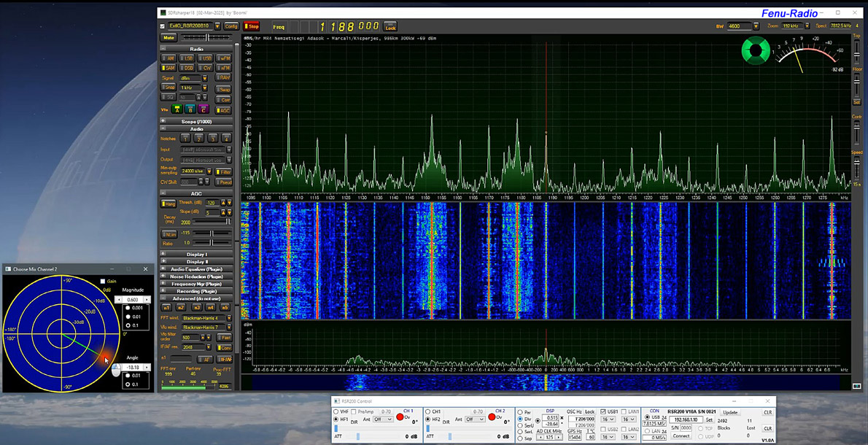Open the ExtIO device dropdown
868x445 pixels.
pos(217,26)
